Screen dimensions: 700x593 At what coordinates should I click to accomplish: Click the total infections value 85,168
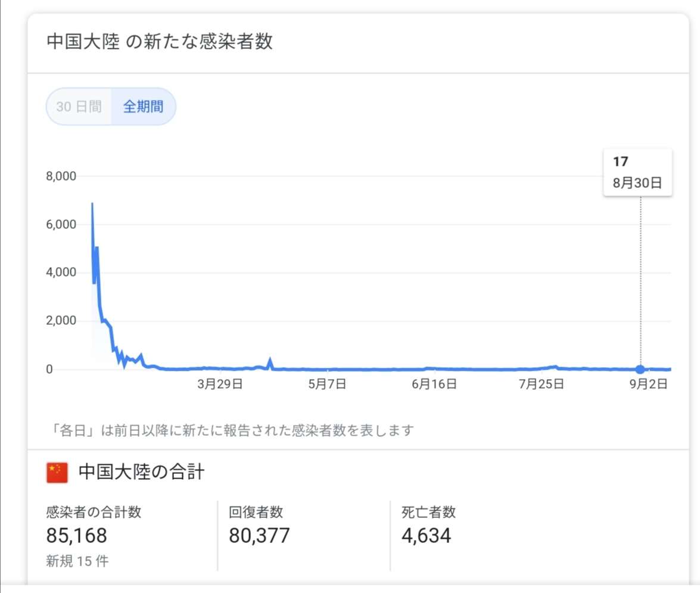(x=77, y=535)
